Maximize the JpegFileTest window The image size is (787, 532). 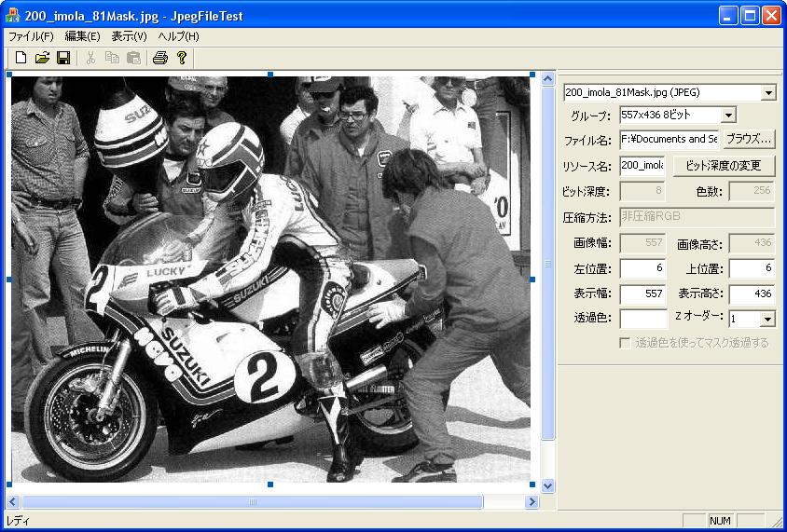pyautogui.click(x=750, y=16)
